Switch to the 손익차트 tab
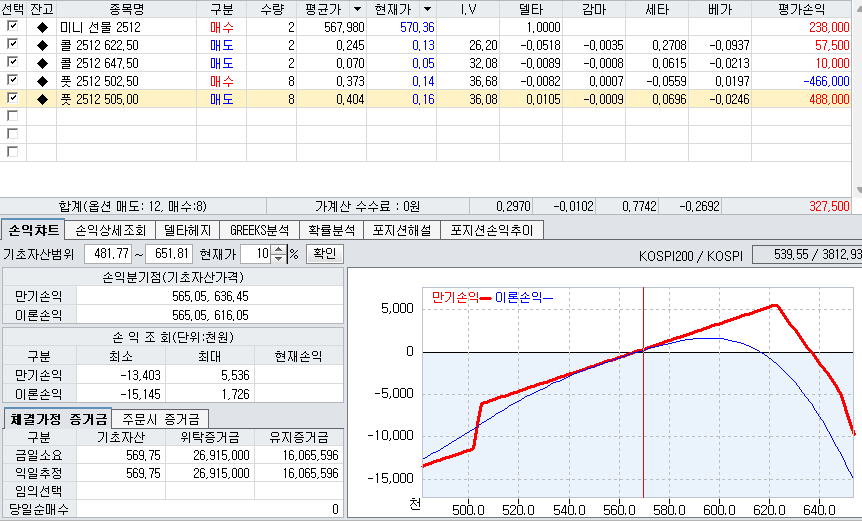Viewport: 862px width, 521px height. (33, 230)
